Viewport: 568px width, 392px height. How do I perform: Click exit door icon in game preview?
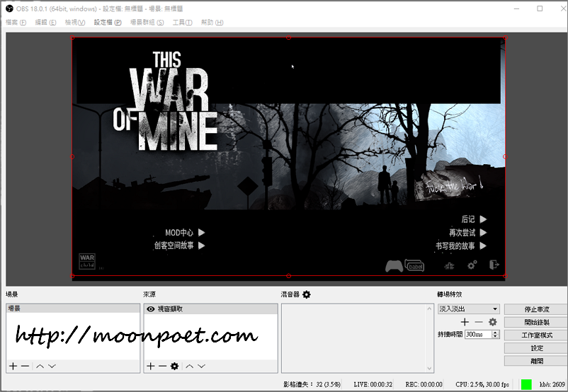click(x=494, y=265)
